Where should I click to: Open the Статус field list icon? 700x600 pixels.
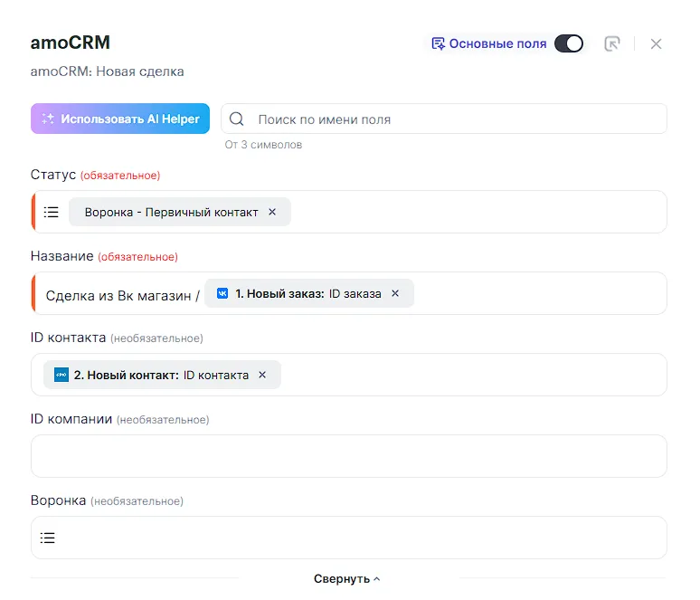(52, 212)
